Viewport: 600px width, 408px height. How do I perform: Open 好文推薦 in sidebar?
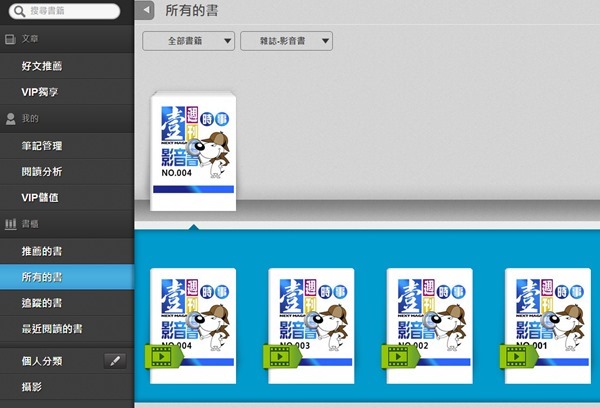(x=67, y=66)
